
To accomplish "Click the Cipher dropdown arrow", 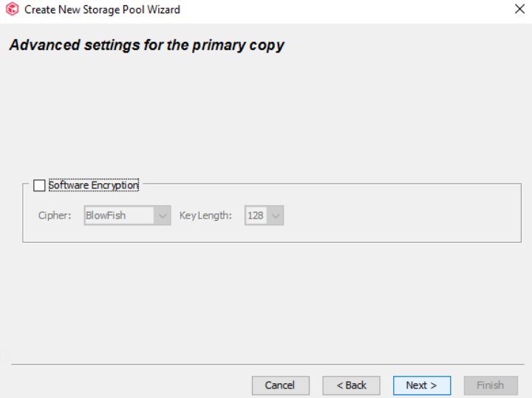I will (x=163, y=216).
